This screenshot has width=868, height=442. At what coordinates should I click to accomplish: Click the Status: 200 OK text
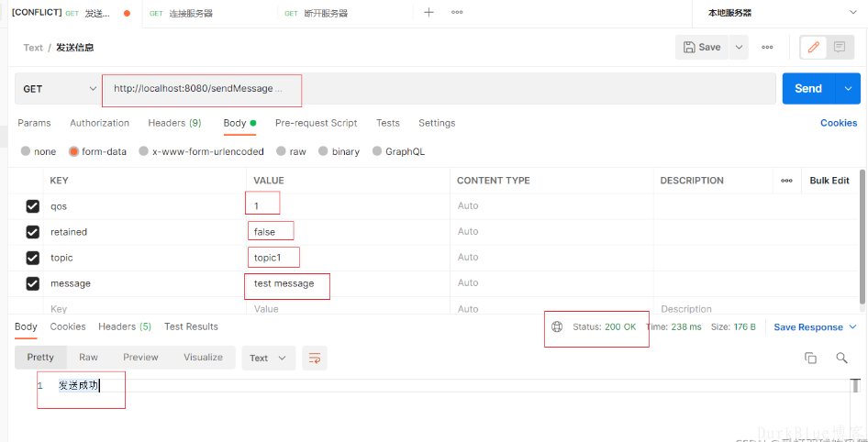(x=604, y=327)
